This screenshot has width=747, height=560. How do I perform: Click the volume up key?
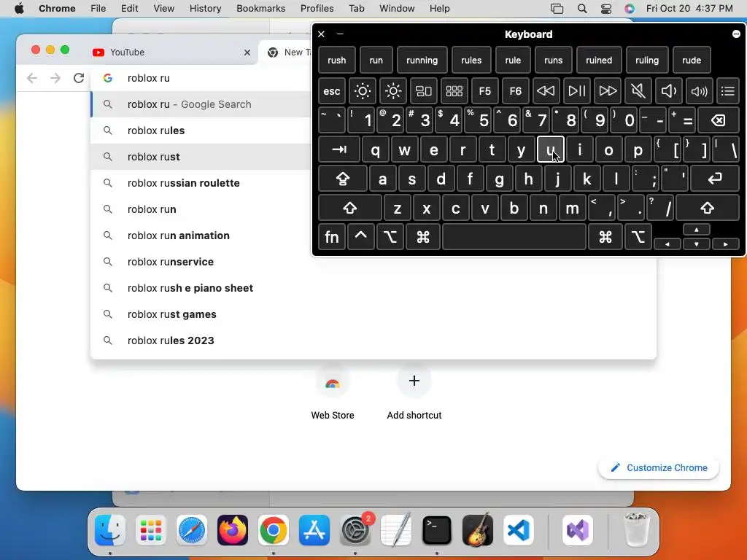coord(699,91)
